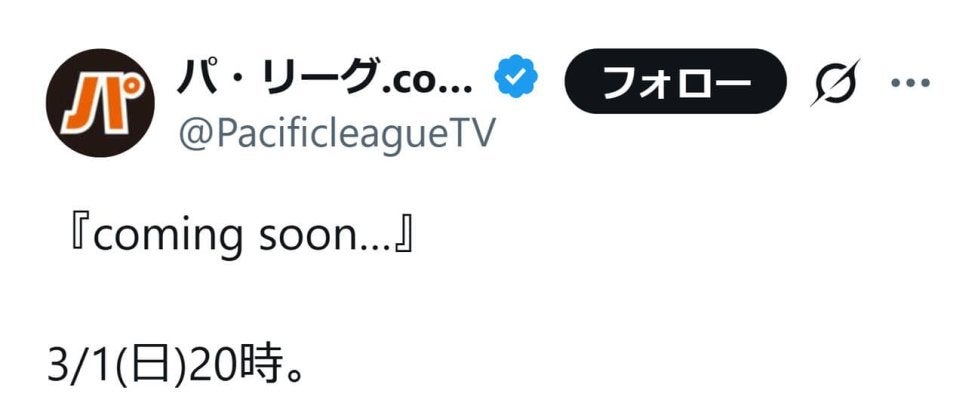Expand the post overflow ellipsis menu

click(x=910, y=82)
